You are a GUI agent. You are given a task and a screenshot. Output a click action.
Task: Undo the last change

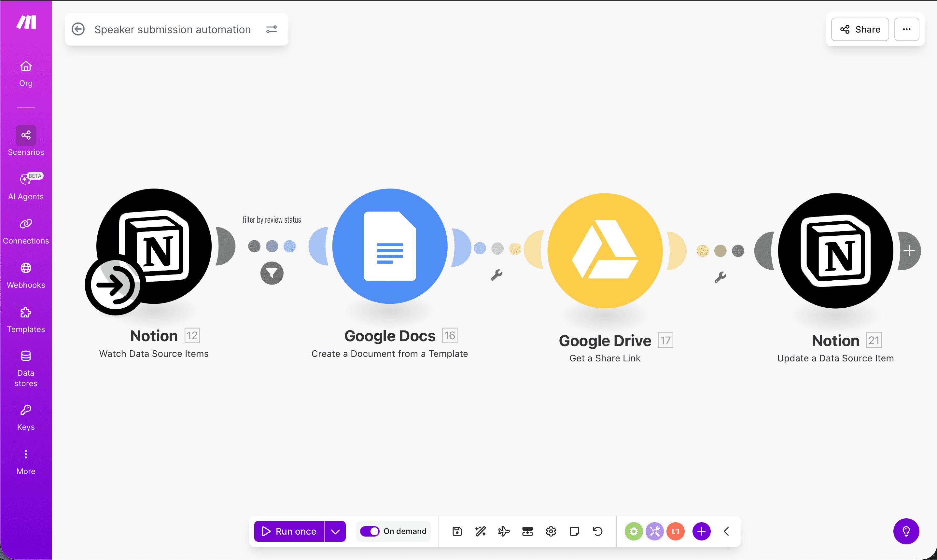[597, 531]
